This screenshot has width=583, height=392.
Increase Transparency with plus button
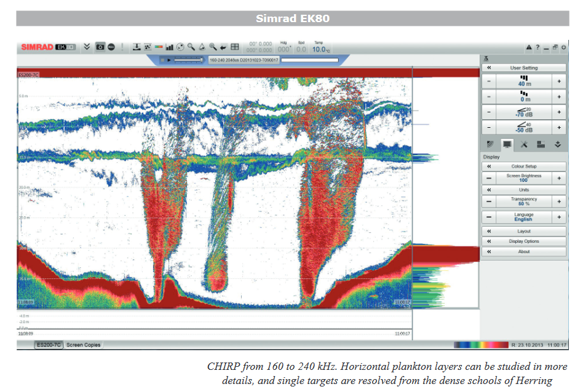pos(559,202)
